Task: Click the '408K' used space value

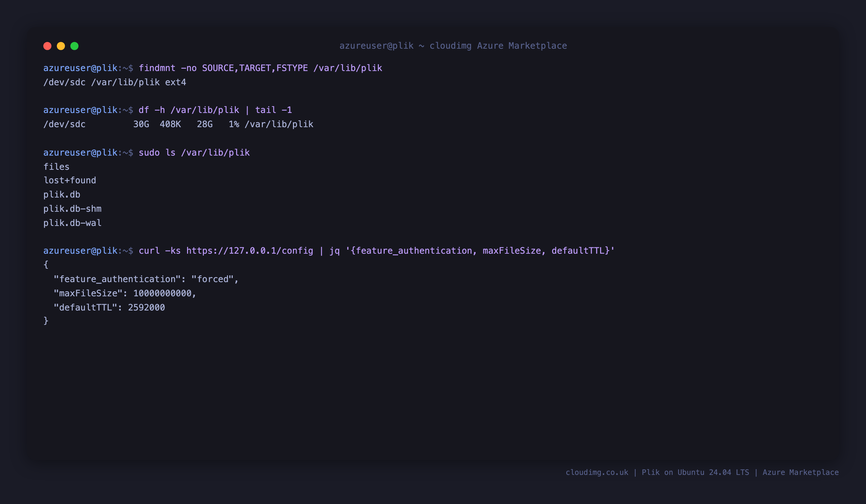Action: pos(170,124)
